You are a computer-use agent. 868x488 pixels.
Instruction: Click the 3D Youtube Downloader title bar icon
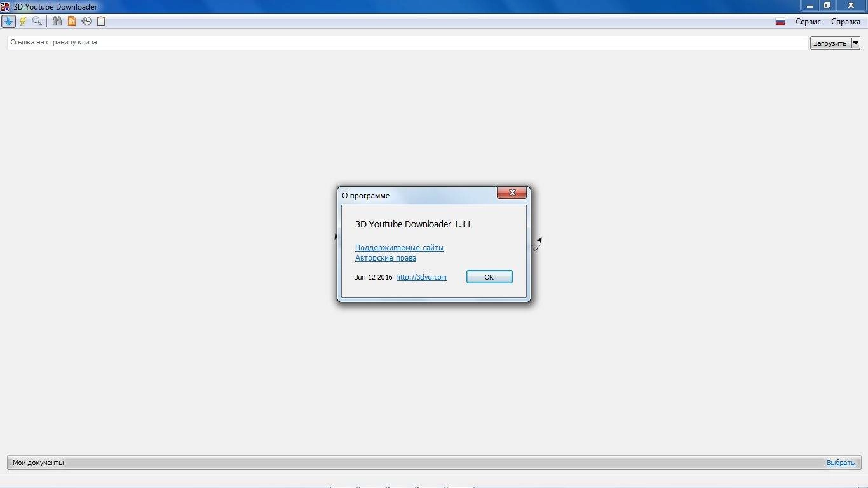5,6
